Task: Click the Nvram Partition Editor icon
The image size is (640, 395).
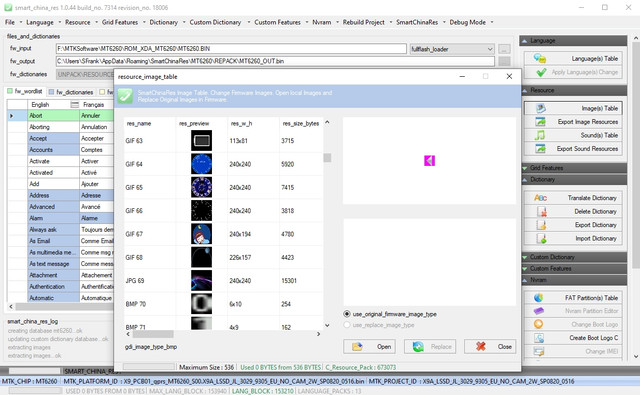Action: 538,311
